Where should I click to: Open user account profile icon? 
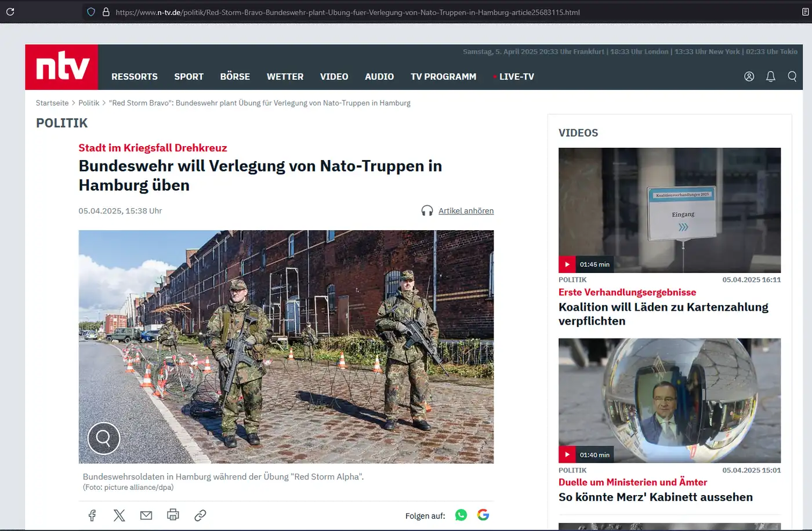click(x=749, y=77)
